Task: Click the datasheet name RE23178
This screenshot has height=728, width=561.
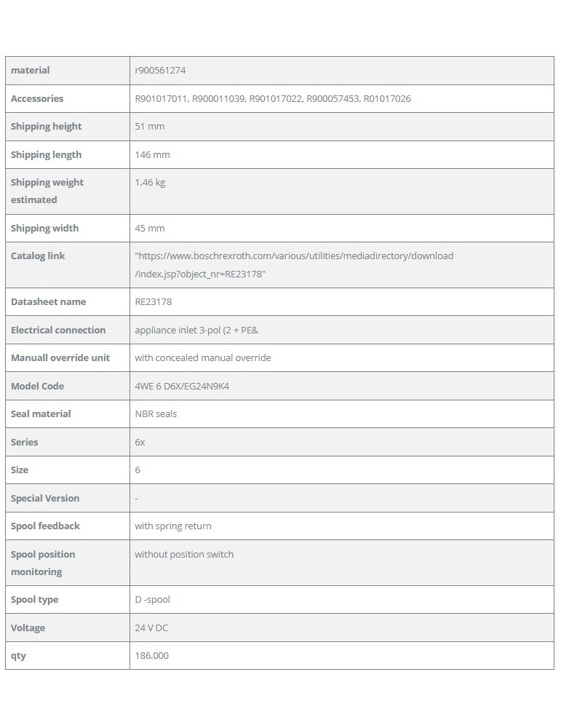Action: coord(153,302)
